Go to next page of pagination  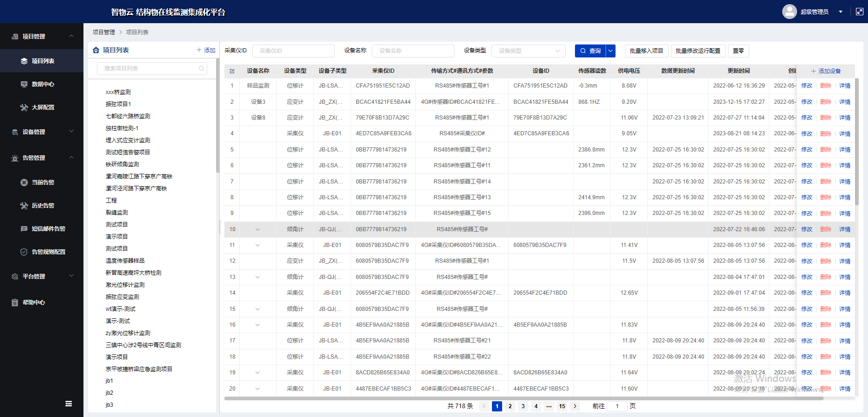pyautogui.click(x=575, y=406)
